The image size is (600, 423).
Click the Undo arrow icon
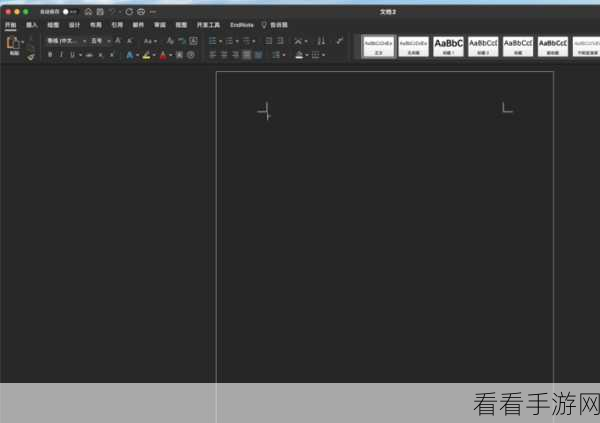(112, 12)
